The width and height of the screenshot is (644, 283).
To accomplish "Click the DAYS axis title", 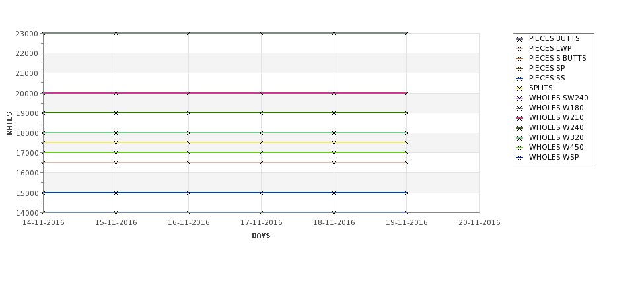I will click(261, 236).
